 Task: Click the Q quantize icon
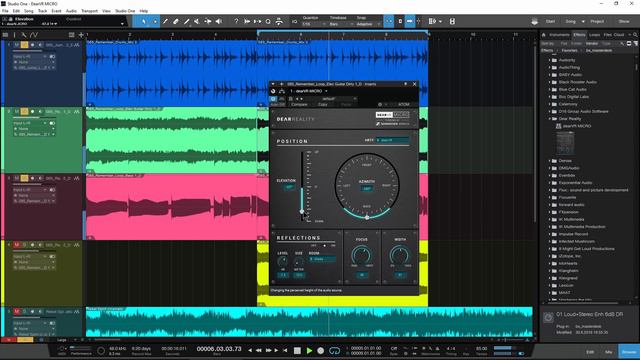tap(268, 21)
